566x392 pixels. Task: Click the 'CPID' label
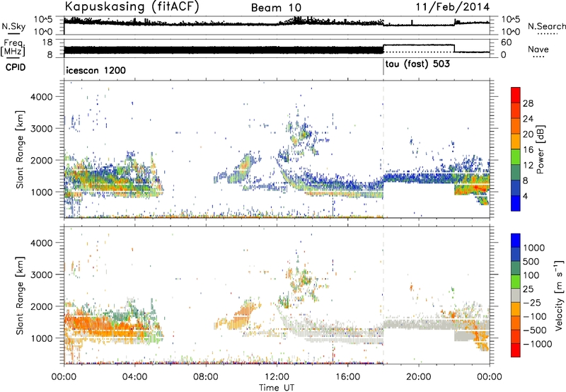pyautogui.click(x=16, y=67)
